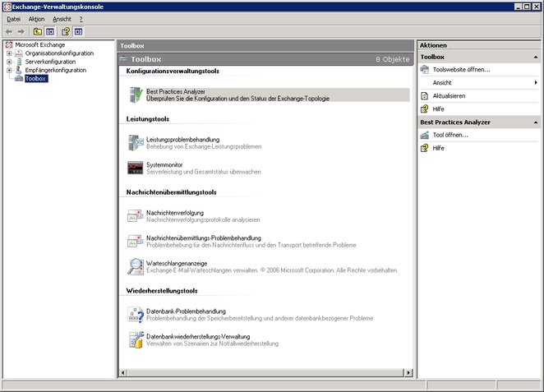
Task: Click the Nachrichtenverfolgung icon
Action: 136,216
